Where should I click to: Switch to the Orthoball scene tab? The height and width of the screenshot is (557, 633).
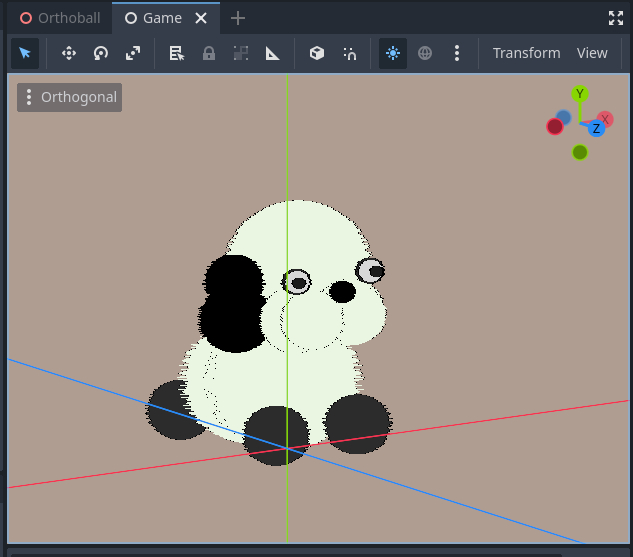coord(60,18)
